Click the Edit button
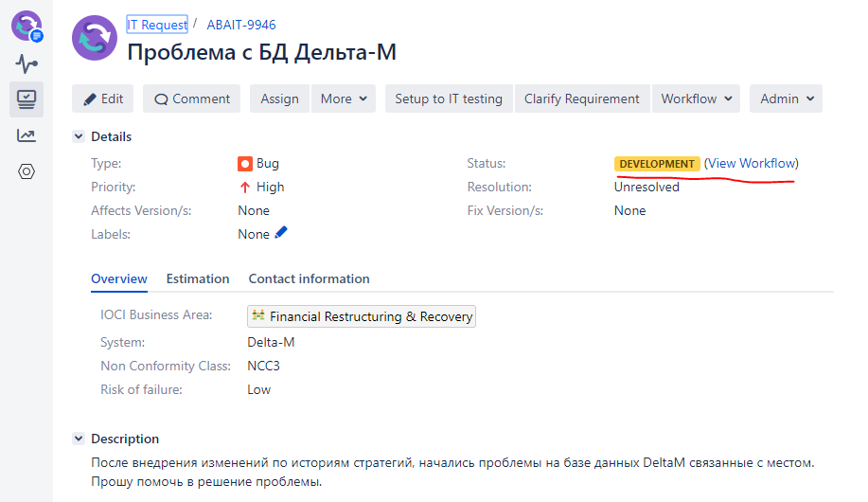 click(x=102, y=99)
